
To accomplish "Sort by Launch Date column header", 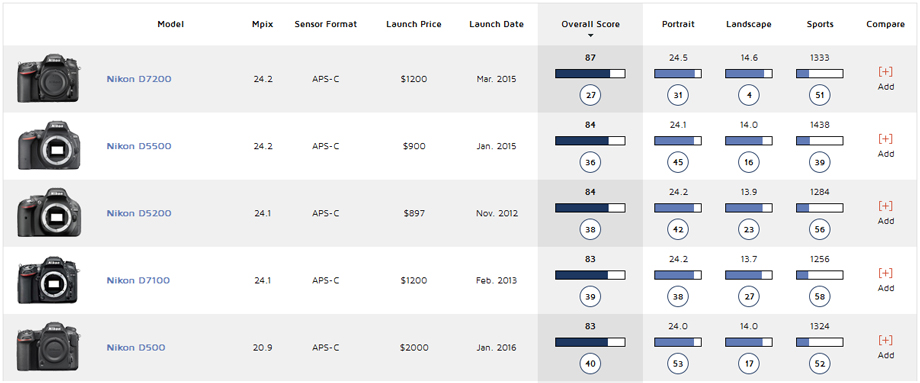I will pyautogui.click(x=496, y=24).
